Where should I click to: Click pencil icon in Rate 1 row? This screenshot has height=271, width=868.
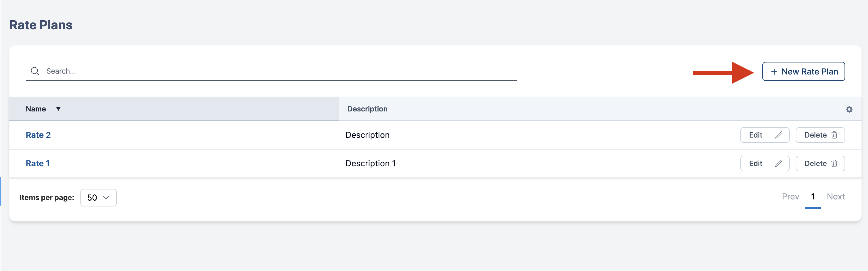(x=779, y=163)
